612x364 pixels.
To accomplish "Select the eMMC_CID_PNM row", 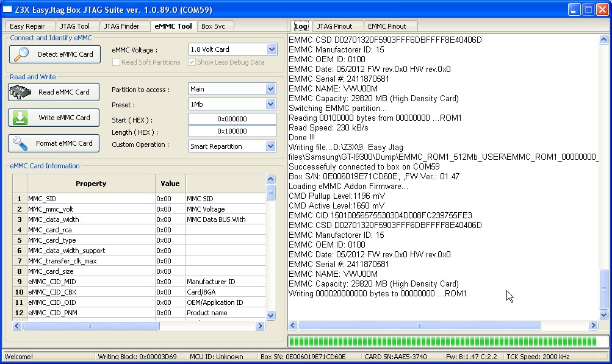I will coord(139,313).
